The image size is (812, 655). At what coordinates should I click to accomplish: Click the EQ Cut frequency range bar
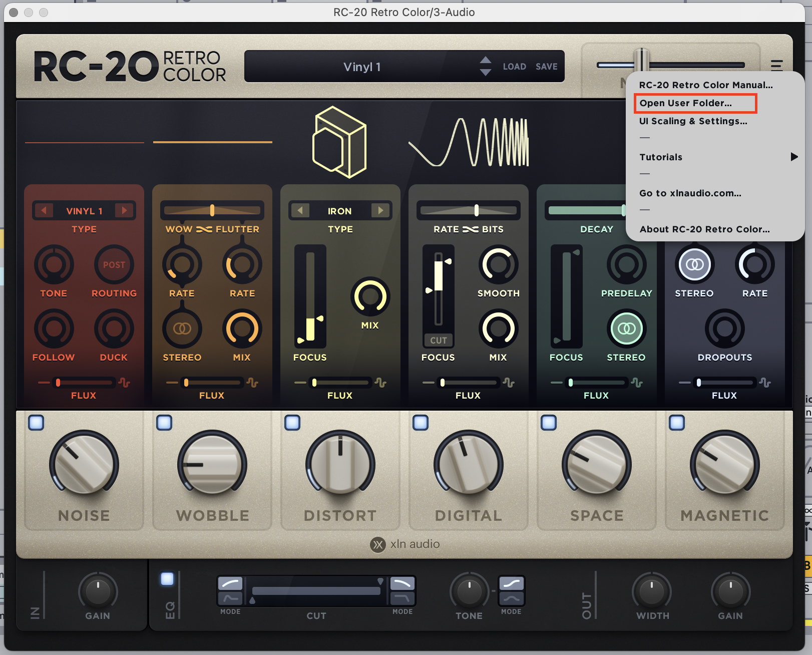point(316,591)
